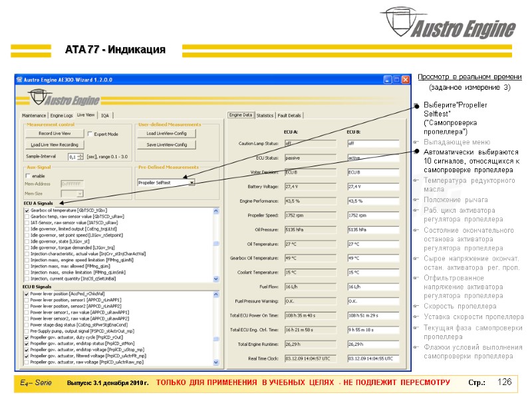Open the Maintenance tab
The width and height of the screenshot is (532, 399).
tap(34, 116)
